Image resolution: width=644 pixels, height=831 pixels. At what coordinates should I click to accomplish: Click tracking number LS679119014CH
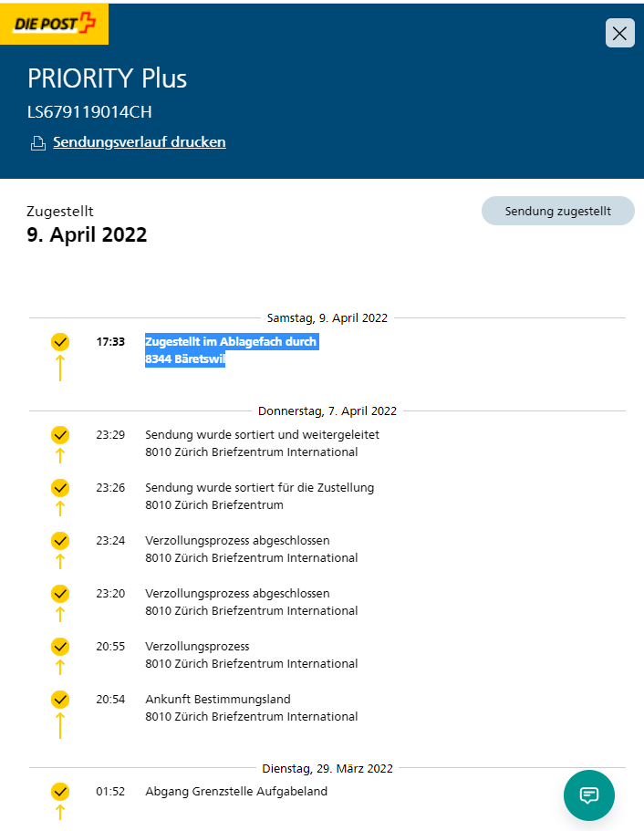pyautogui.click(x=89, y=112)
